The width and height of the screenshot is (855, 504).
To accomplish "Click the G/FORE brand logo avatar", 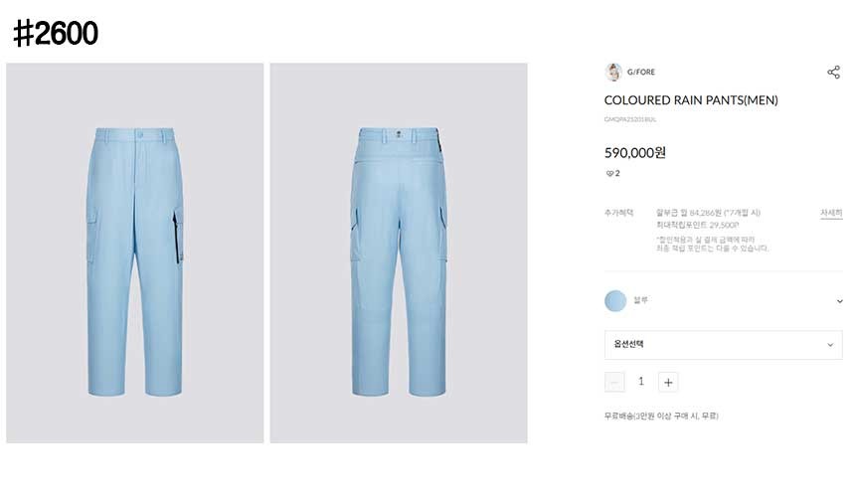I will click(613, 72).
